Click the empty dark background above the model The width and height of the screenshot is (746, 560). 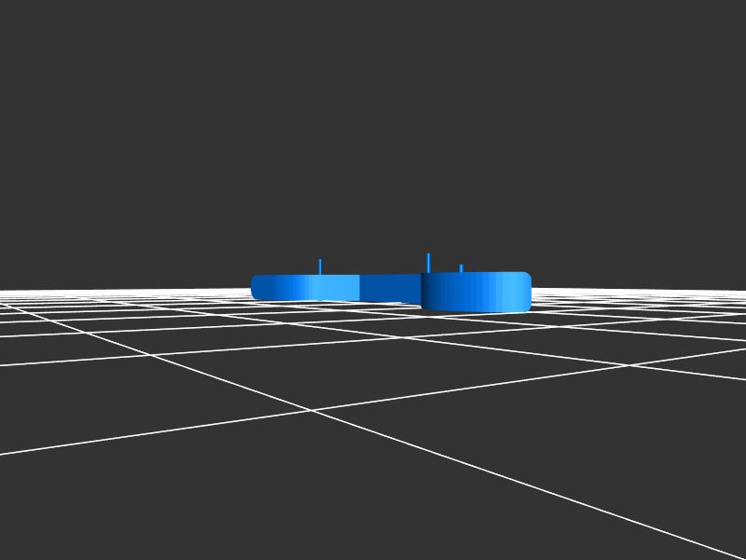click(x=373, y=140)
